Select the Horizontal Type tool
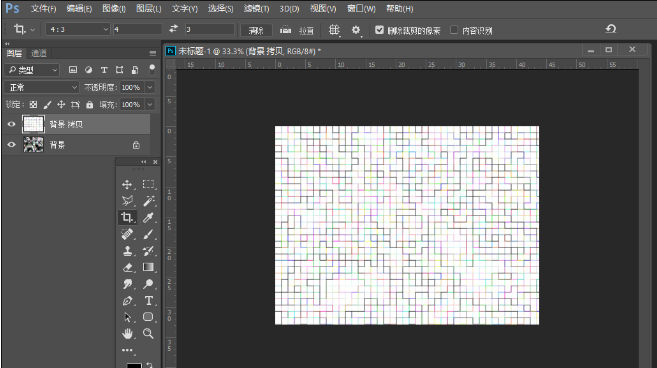Viewport: 657px width, 368px height. (x=148, y=301)
